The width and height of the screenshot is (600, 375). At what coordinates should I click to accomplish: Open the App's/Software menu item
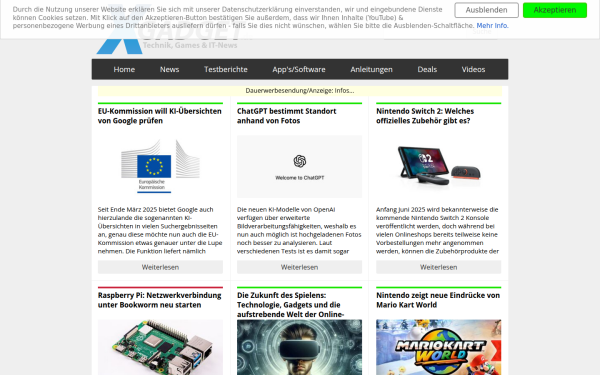click(x=299, y=69)
